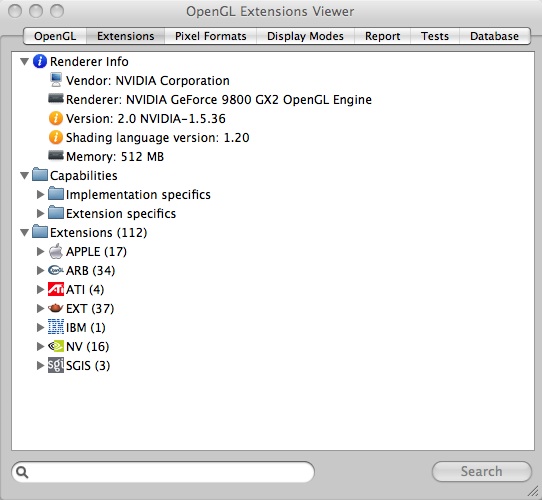Image resolution: width=542 pixels, height=500 pixels.
Task: Click the IBM logo icon
Action: click(x=56, y=327)
